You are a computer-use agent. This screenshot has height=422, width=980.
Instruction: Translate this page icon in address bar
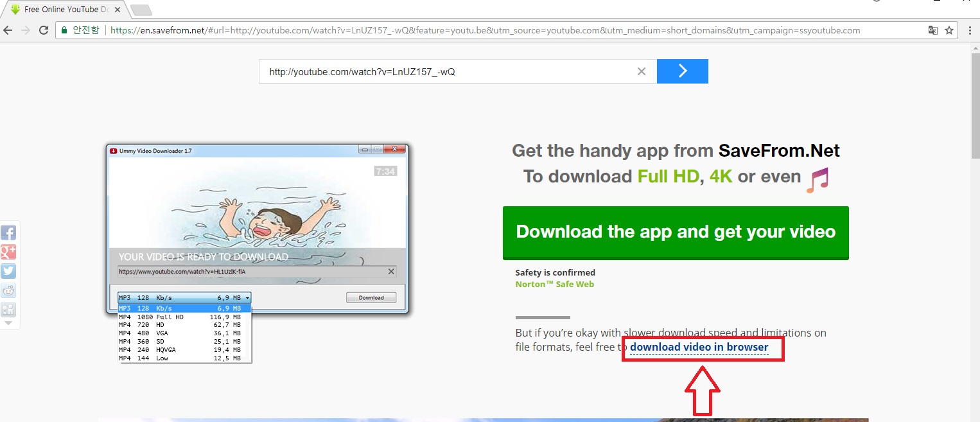tap(933, 30)
